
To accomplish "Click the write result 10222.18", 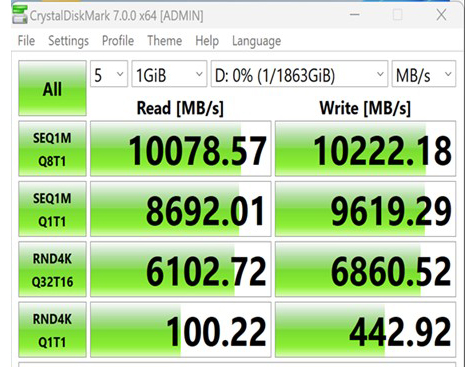I will click(x=365, y=149).
